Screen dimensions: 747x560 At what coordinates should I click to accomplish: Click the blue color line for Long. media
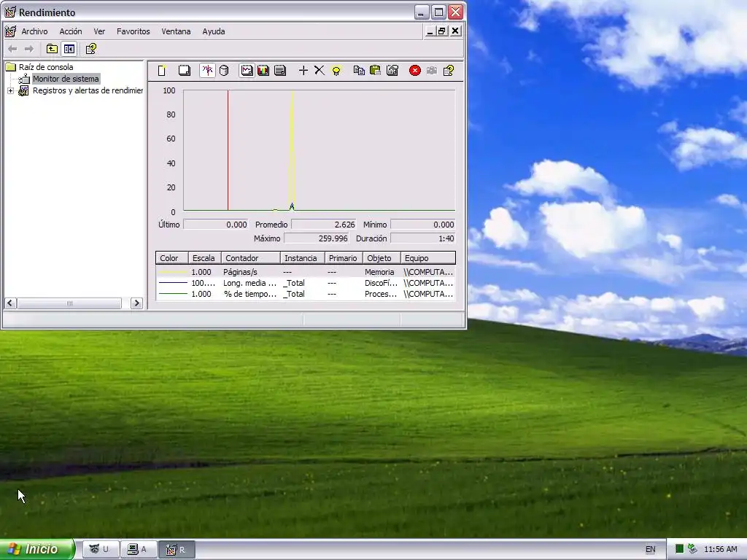tap(172, 283)
